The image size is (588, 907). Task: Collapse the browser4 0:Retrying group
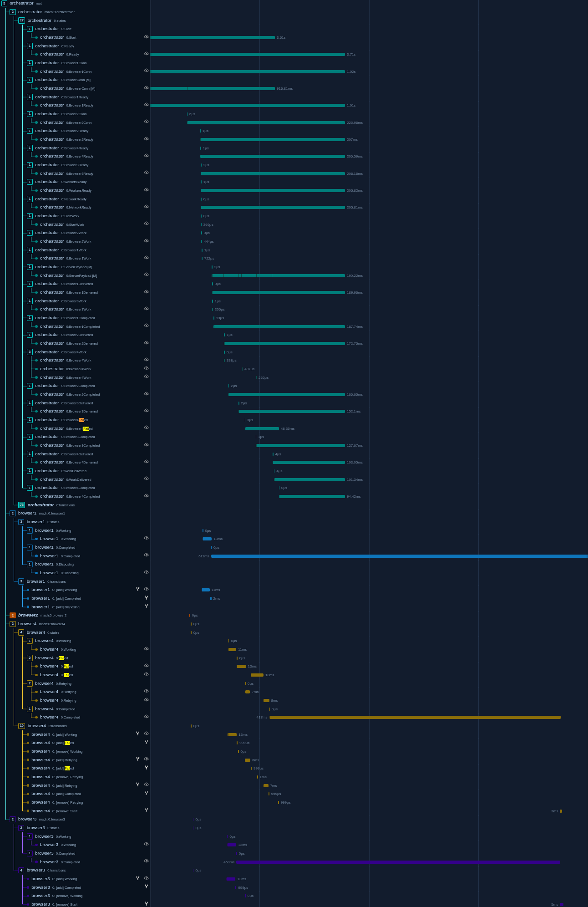pos(30,683)
